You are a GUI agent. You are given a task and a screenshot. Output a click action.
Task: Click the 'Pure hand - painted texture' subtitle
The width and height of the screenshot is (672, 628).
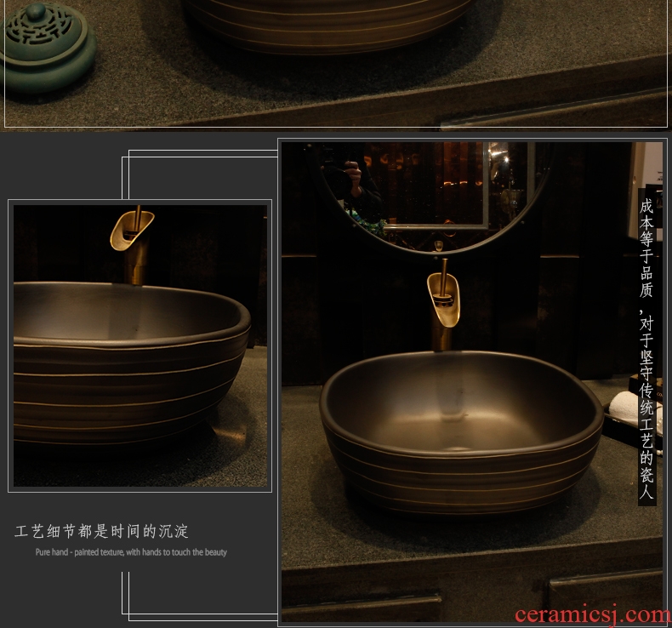click(131, 552)
